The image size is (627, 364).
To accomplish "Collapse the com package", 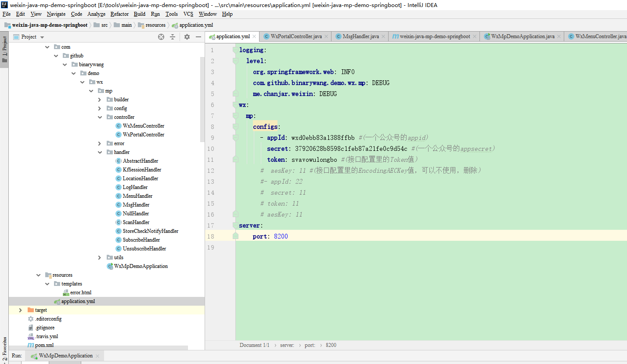I will tap(47, 47).
